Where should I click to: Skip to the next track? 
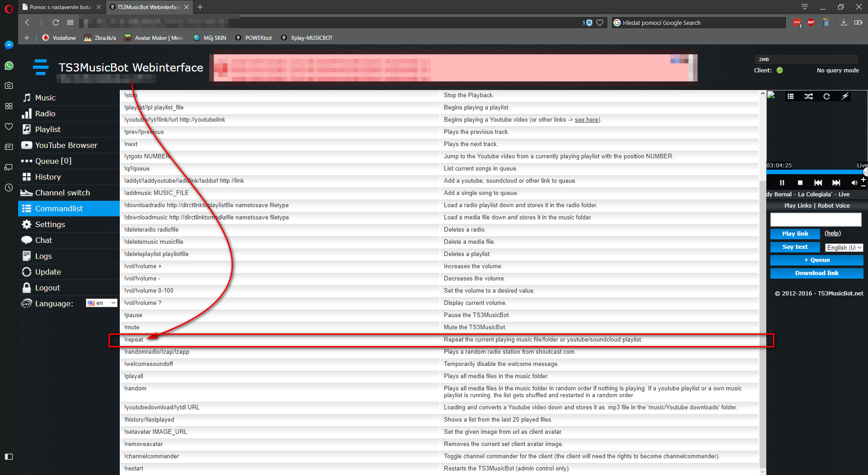[x=836, y=183]
